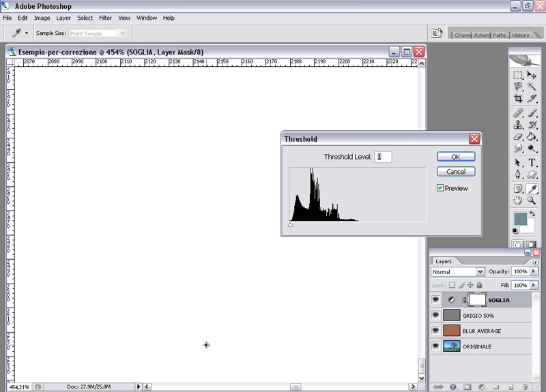Toggle visibility of the ORIGINALE layer
The height and width of the screenshot is (392, 546).
click(x=435, y=346)
